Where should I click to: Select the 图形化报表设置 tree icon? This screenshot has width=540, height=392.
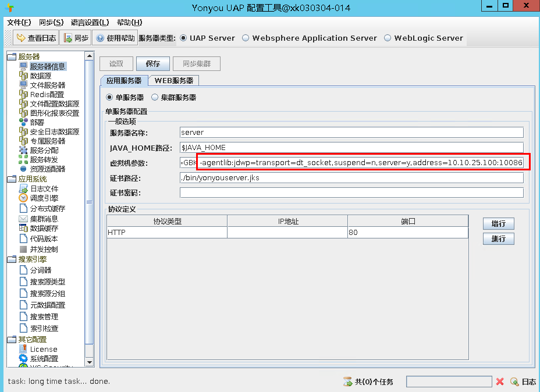tap(23, 113)
